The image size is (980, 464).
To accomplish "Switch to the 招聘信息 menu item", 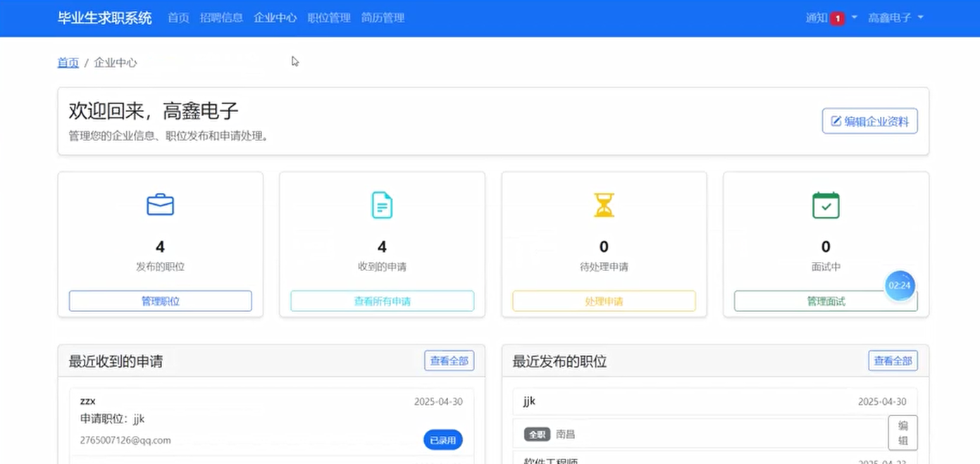I will (221, 18).
